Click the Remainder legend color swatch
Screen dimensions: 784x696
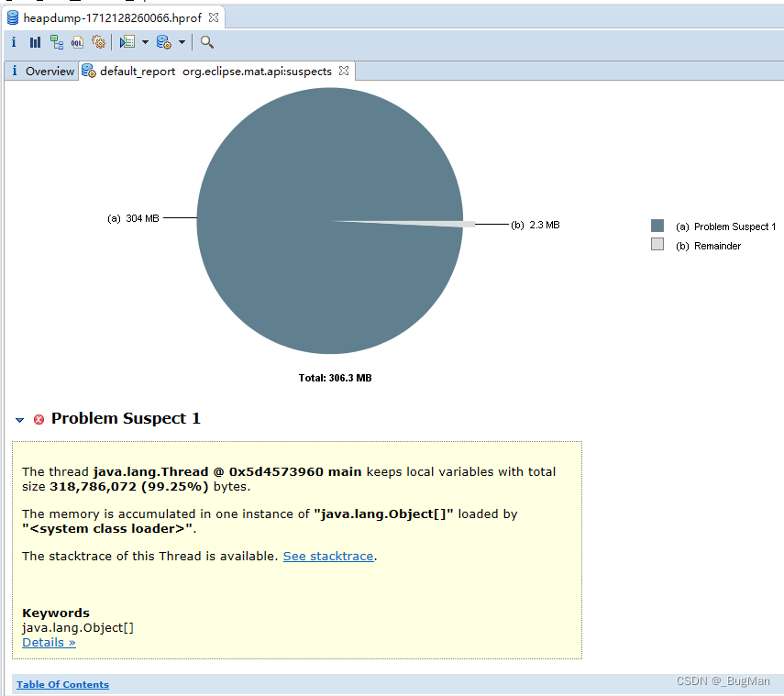pyautogui.click(x=657, y=244)
